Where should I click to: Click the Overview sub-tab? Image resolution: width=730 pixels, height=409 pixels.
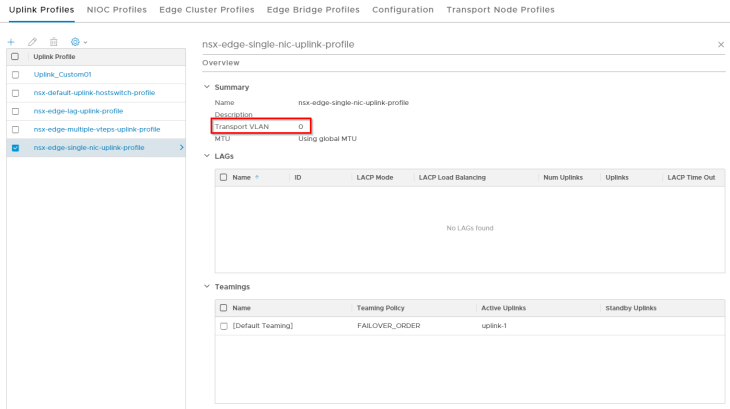[220, 62]
